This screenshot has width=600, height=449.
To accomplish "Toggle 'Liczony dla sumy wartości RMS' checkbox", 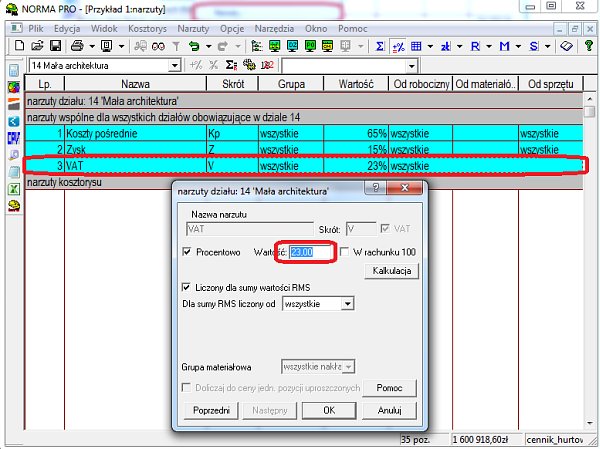I will point(188,286).
